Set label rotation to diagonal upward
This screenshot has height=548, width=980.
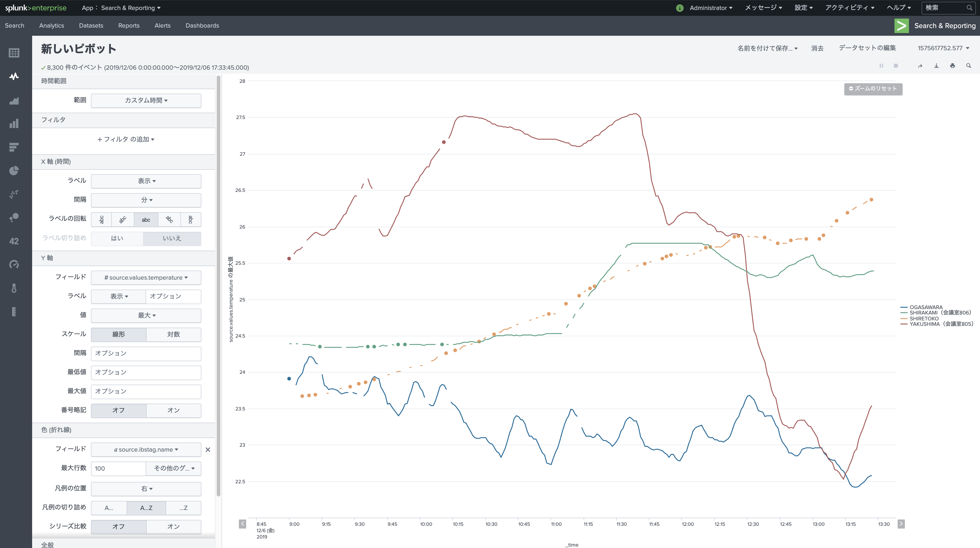[123, 219]
